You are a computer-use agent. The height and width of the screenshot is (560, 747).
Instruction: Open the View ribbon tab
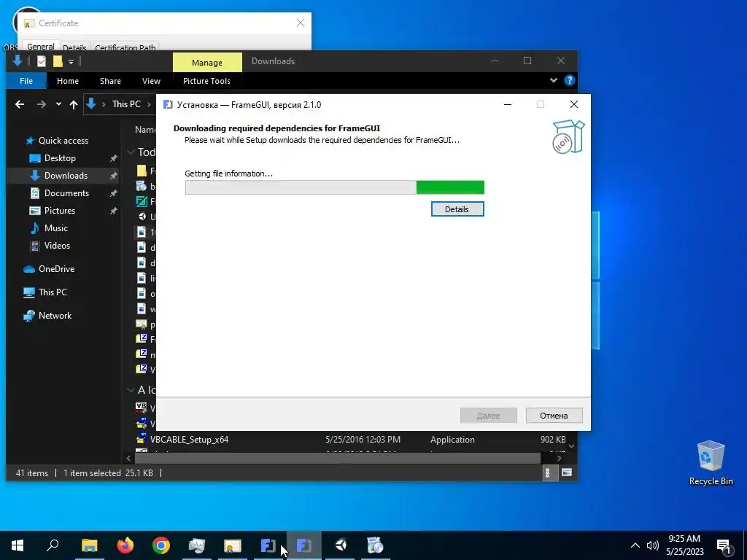tap(151, 80)
